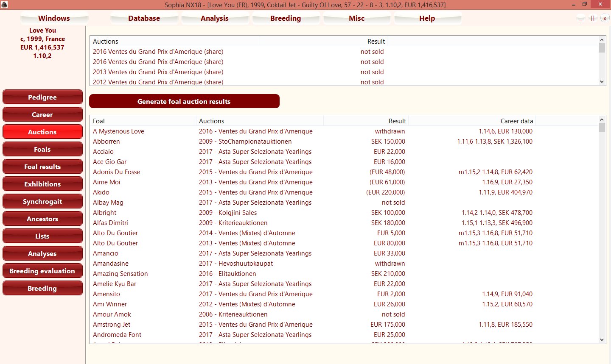Viewport: 611px width, 364px height.
Task: Select foal Amensito
Action: tap(106, 294)
